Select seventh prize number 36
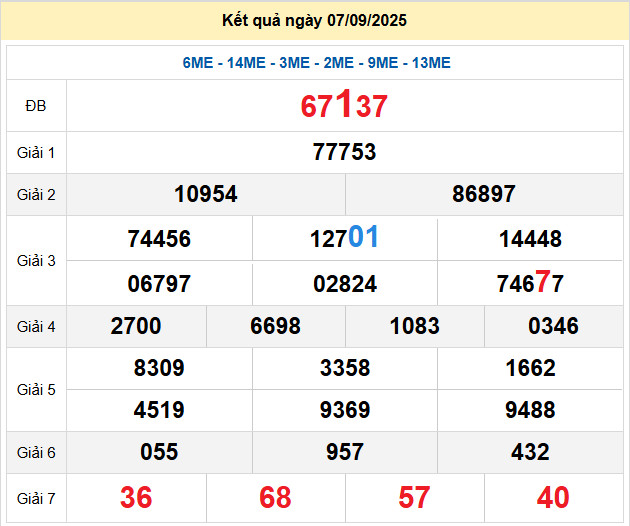 (136, 497)
